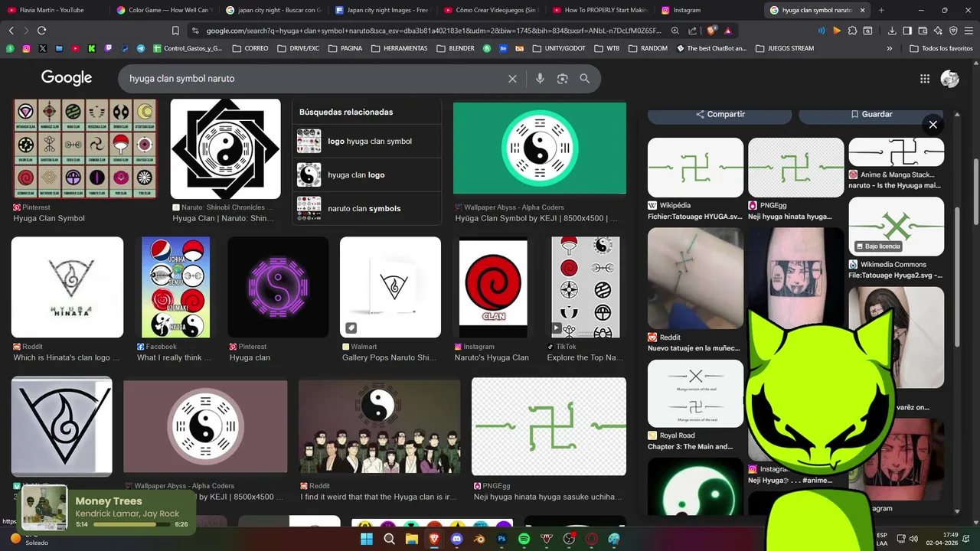The height and width of the screenshot is (551, 980).
Task: Open the purple neon Hyuga clan image
Action: 278,287
